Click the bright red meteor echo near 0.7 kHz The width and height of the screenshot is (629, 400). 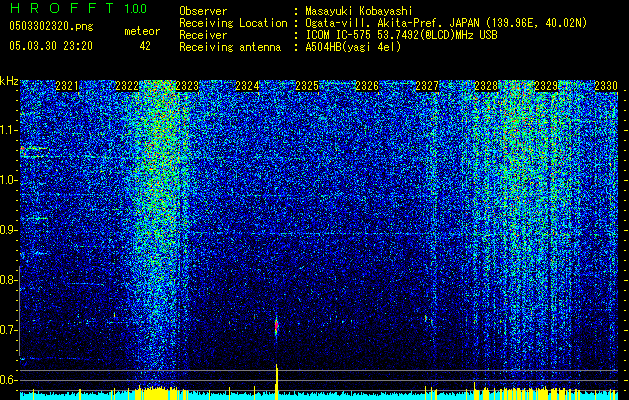tap(276, 326)
